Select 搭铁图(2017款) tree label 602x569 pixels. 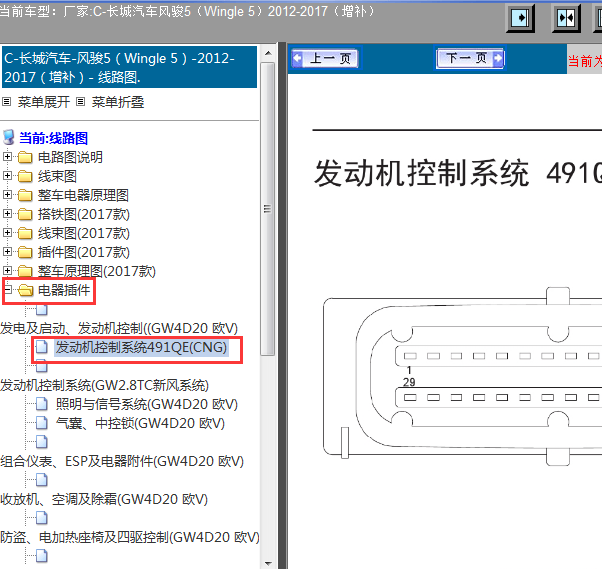click(84, 214)
